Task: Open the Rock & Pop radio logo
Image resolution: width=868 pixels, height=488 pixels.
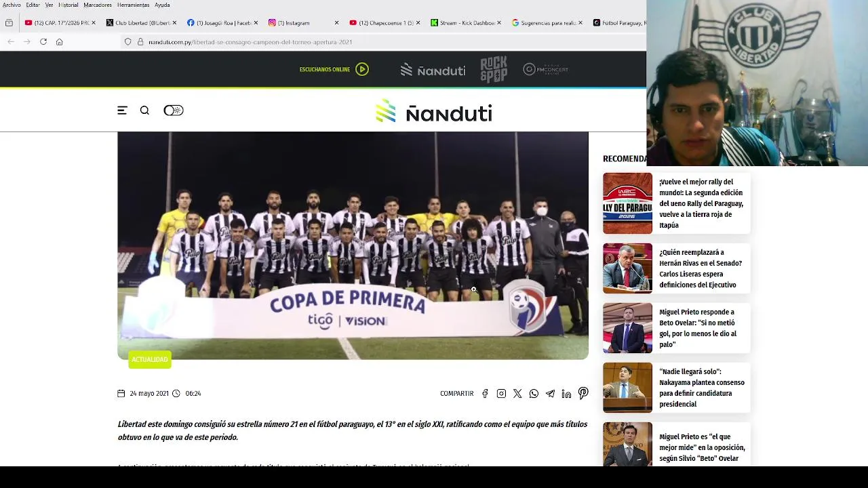Action: 494,70
